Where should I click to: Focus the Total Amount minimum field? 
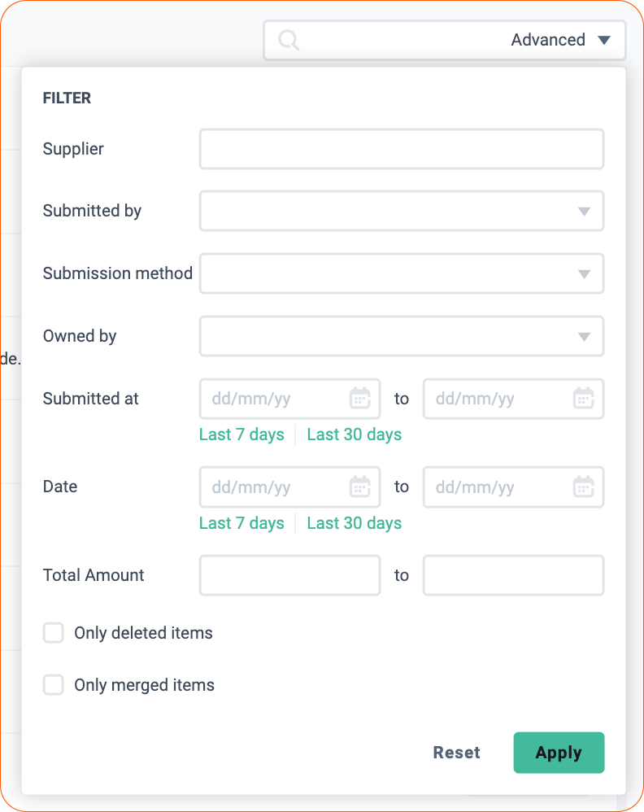point(290,575)
